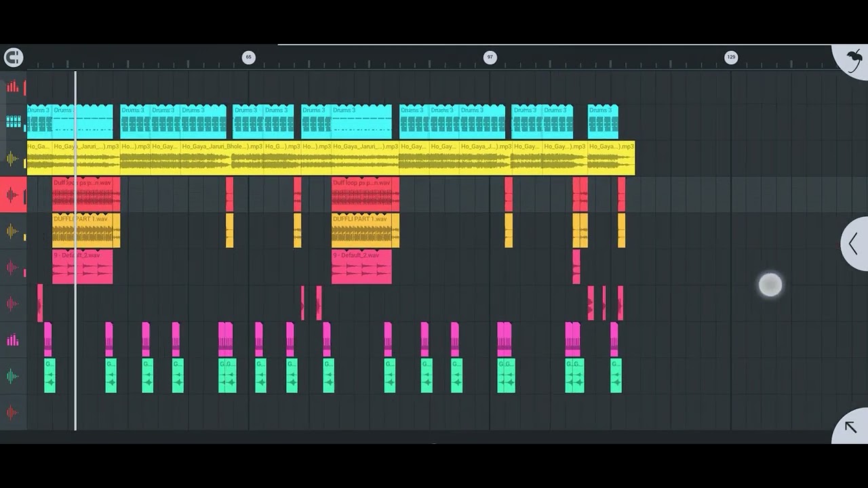Select the last magenta pattern clip

(x=614, y=339)
